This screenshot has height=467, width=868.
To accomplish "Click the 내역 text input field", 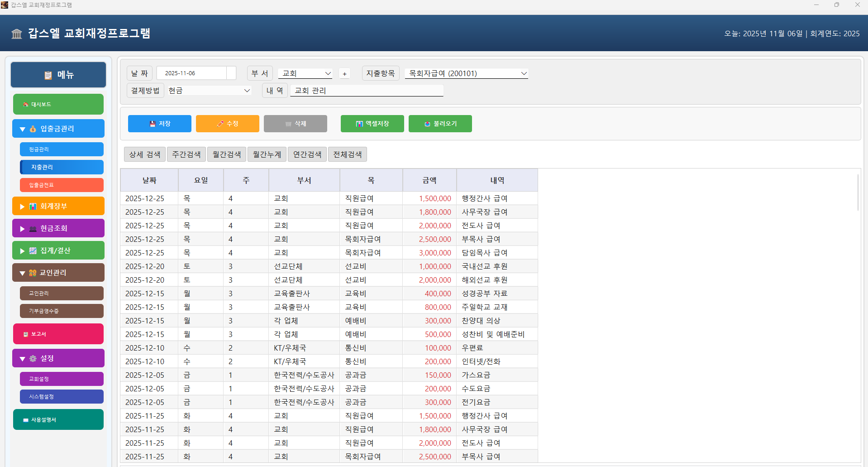I will (x=367, y=91).
